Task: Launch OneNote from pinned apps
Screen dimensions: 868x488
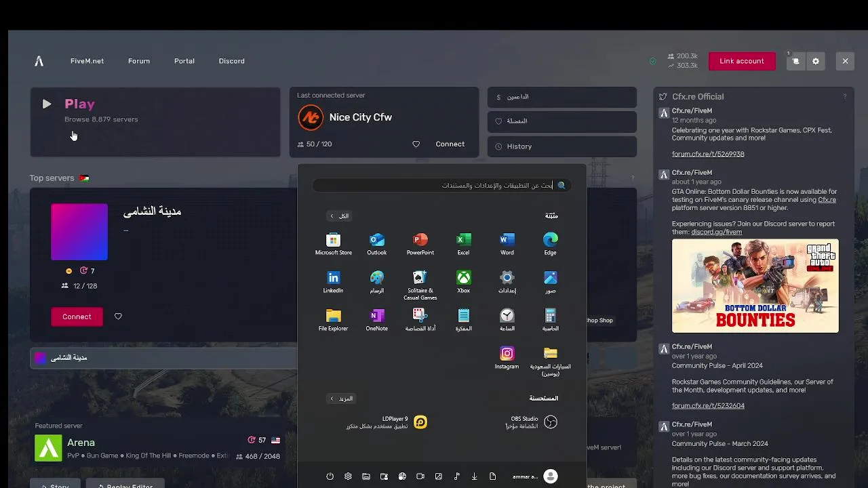Action: click(377, 320)
